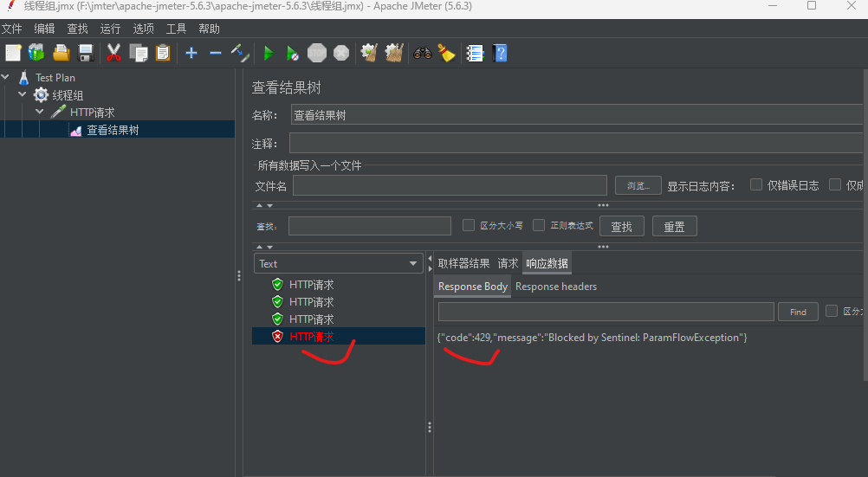Click Start no pauses icon
The height and width of the screenshot is (477, 868).
pos(292,53)
